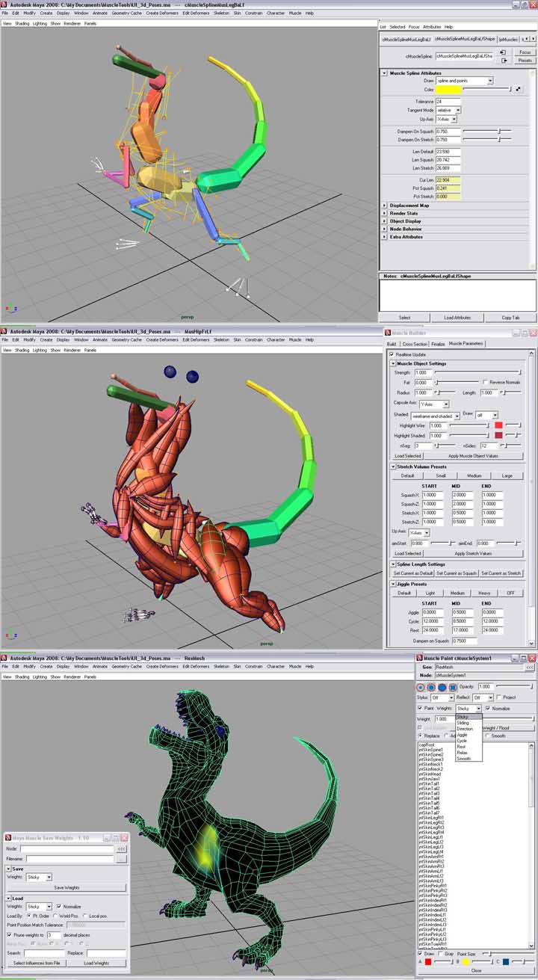
Task: Click the go-to-output-connection arrow icon in Attribute Editor
Action: 503,60
